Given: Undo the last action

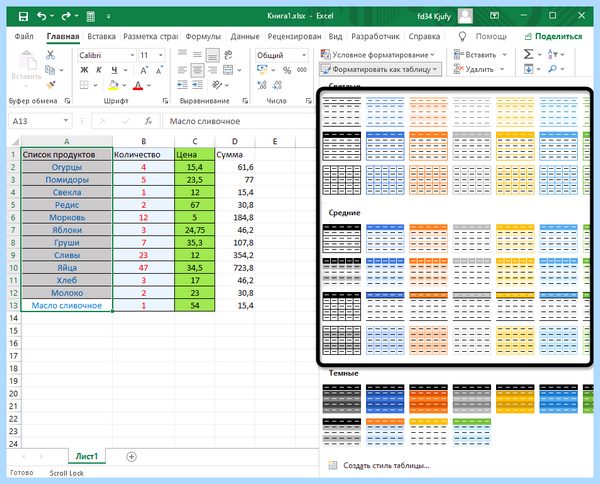Looking at the screenshot, I should click(41, 16).
